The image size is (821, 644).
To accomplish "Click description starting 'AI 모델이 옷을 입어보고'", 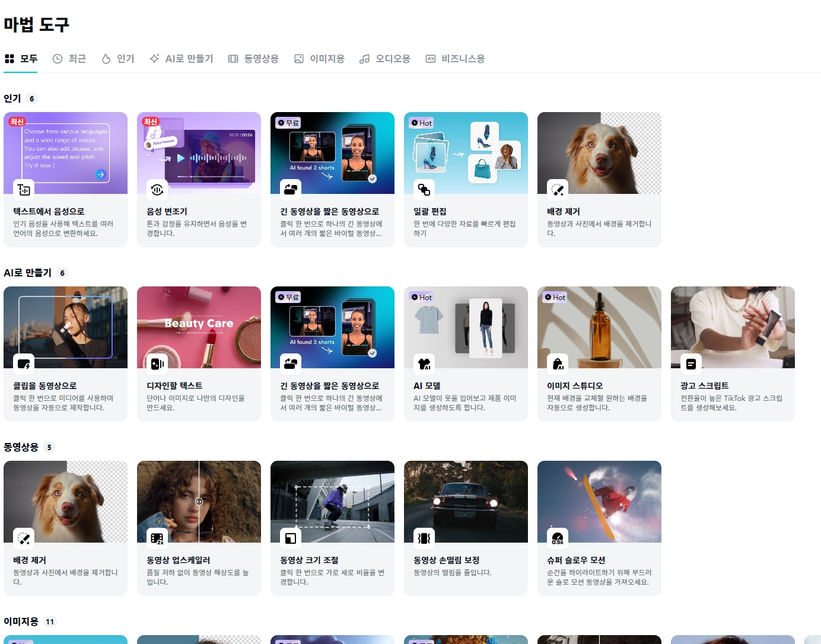I will coord(464,403).
